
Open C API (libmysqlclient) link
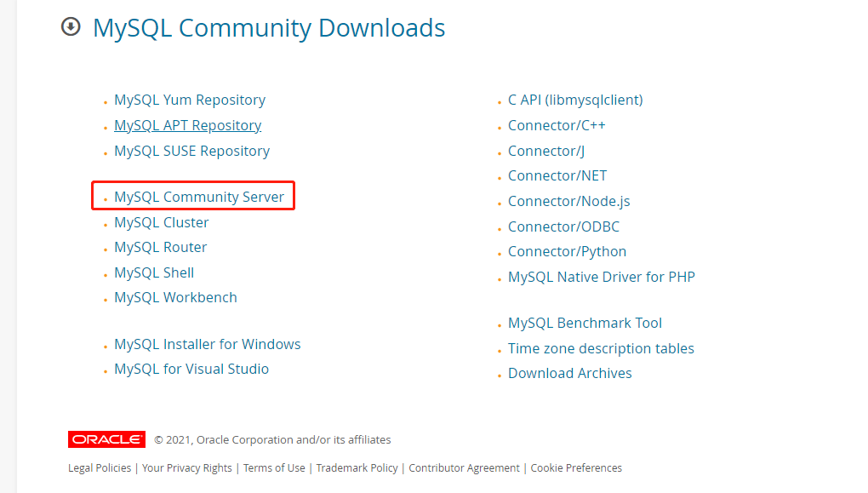tap(575, 100)
